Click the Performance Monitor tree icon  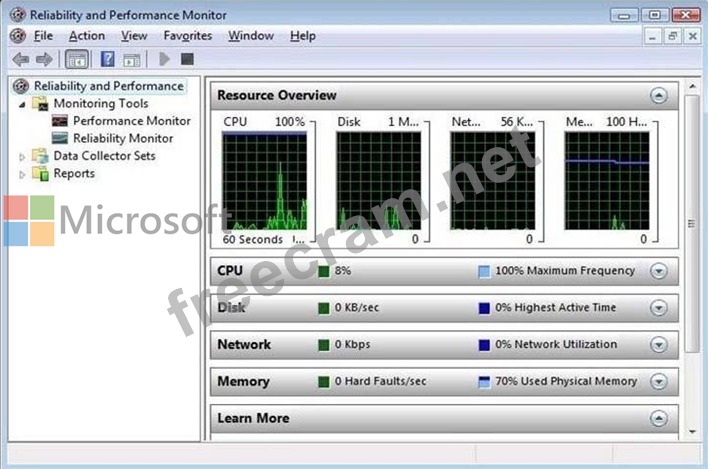tap(60, 121)
